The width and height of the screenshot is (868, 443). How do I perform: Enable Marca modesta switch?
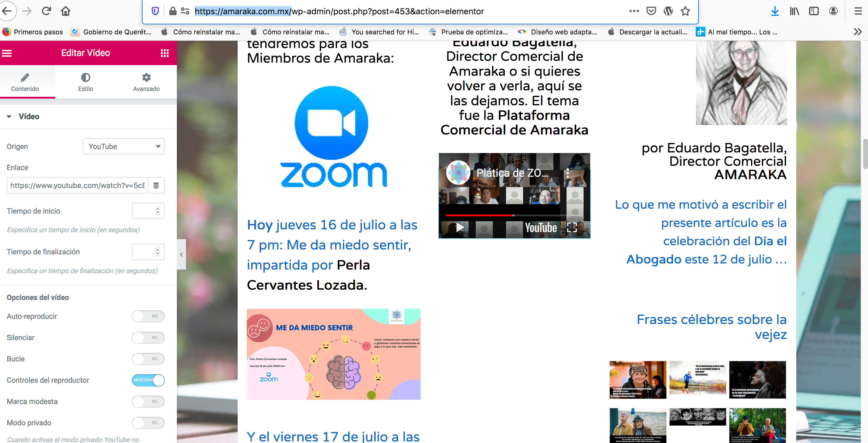point(148,401)
